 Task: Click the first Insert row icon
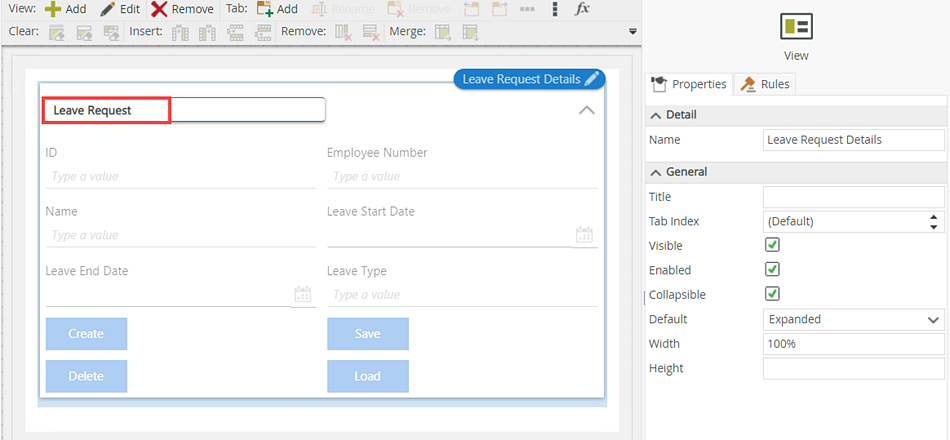coord(236,33)
